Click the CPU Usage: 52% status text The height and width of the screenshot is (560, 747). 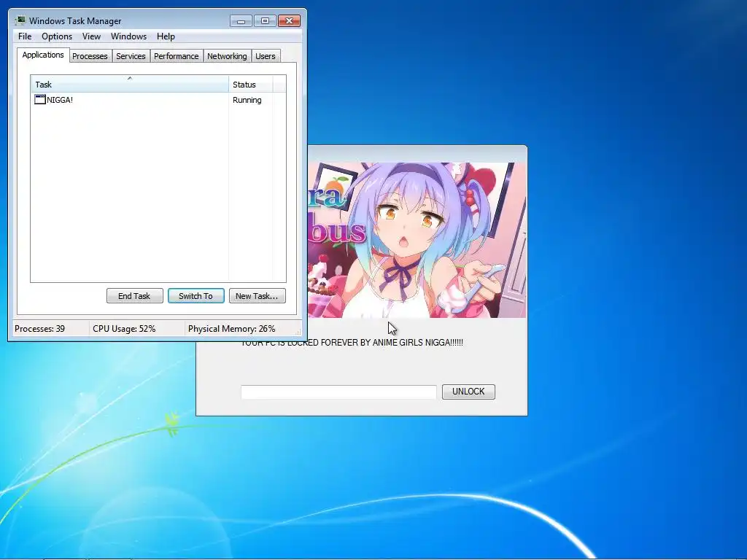point(124,329)
